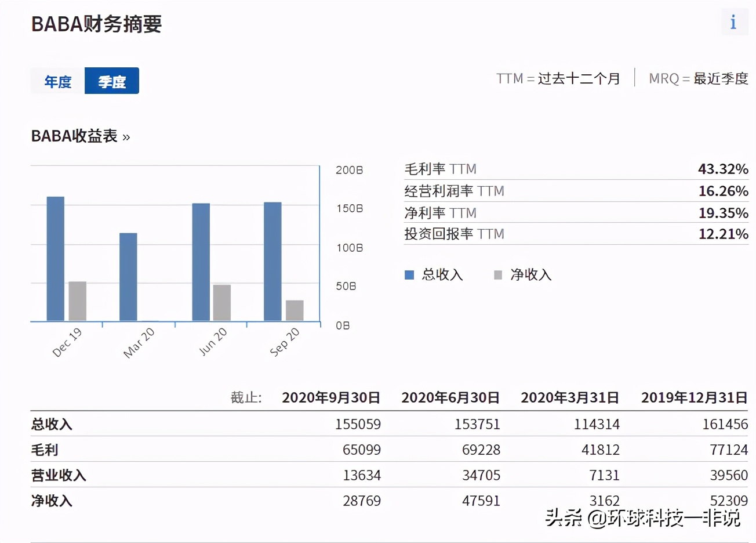Image resolution: width=756 pixels, height=543 pixels.
Task: Click the 毛利 row label
Action: point(45,450)
